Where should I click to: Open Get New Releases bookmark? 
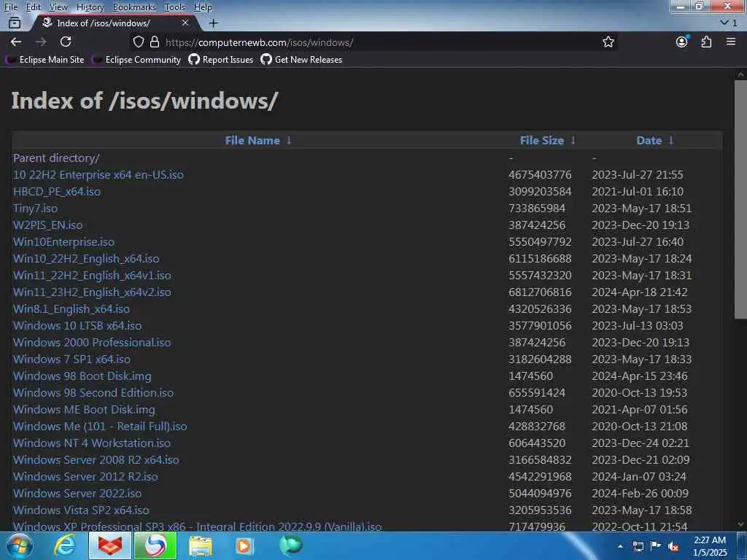[301, 60]
